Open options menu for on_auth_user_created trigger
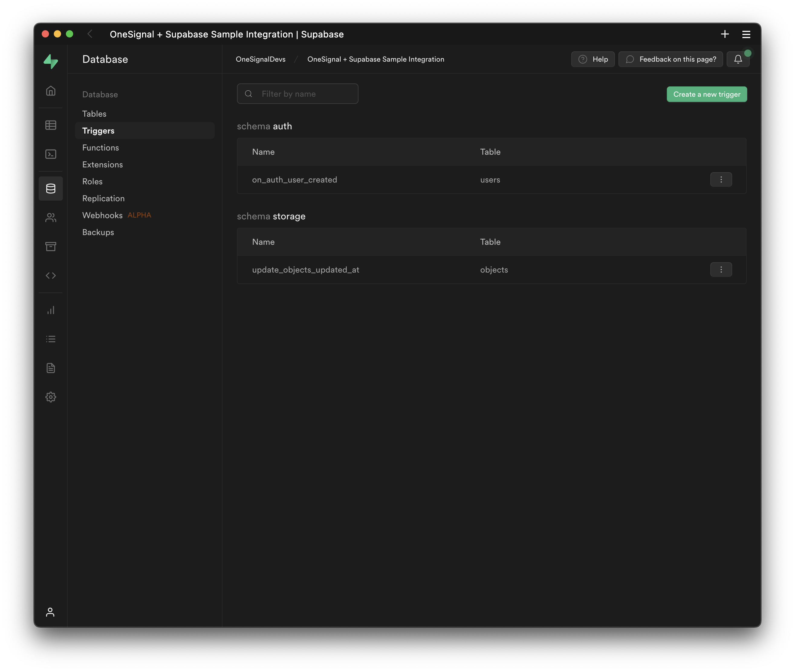Image resolution: width=795 pixels, height=672 pixels. coord(721,179)
